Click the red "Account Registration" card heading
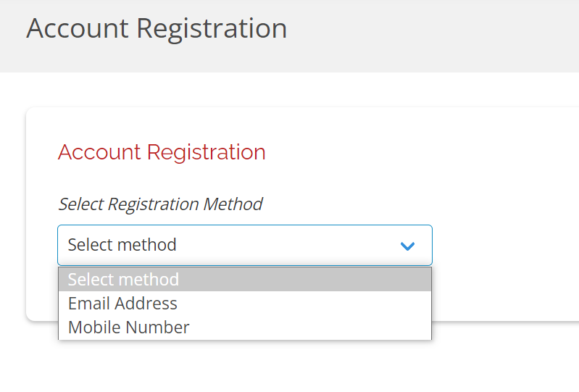 pyautogui.click(x=162, y=152)
